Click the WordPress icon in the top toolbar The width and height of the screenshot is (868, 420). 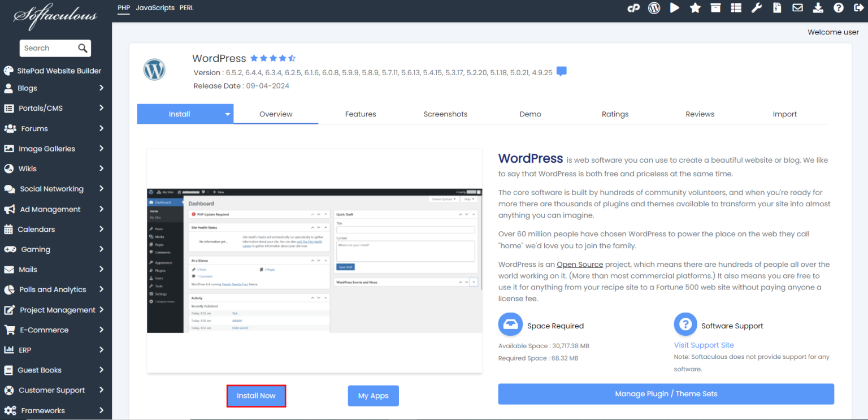coord(654,8)
